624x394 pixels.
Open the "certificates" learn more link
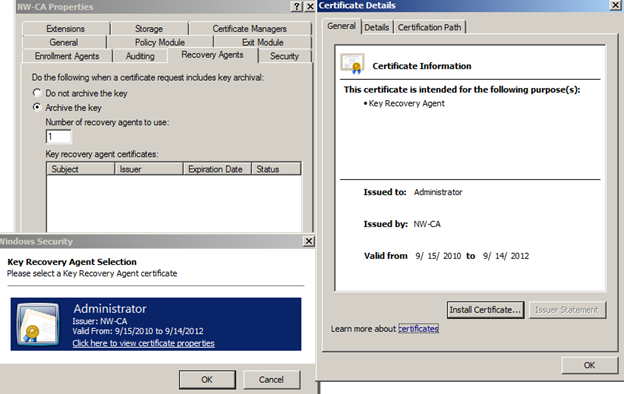coord(418,329)
